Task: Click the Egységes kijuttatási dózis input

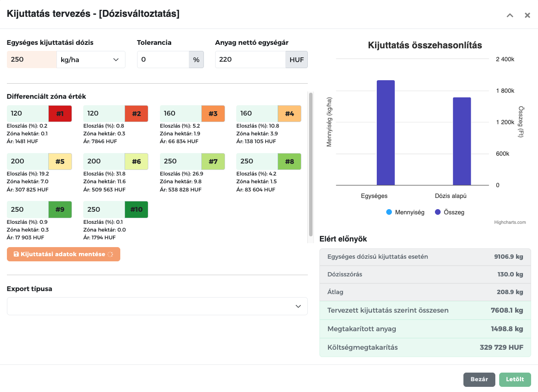Action: (x=31, y=60)
